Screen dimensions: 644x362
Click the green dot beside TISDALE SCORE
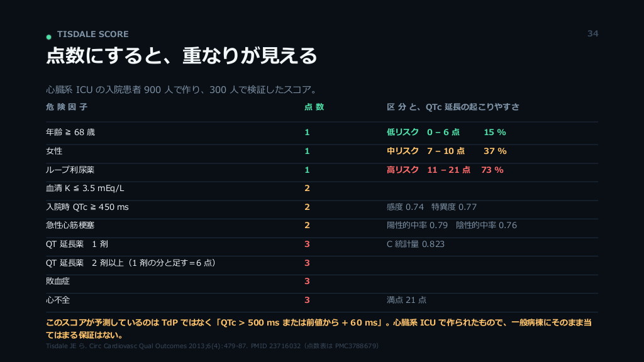pos(49,37)
